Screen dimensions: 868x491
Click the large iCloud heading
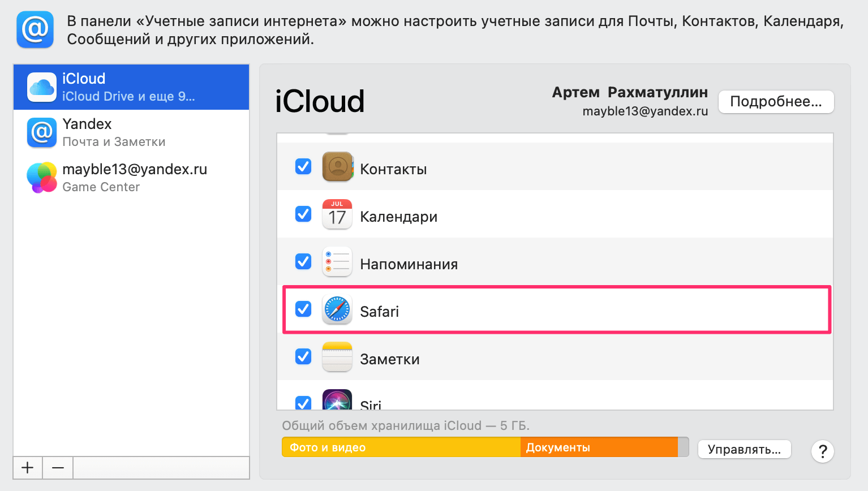tap(320, 101)
